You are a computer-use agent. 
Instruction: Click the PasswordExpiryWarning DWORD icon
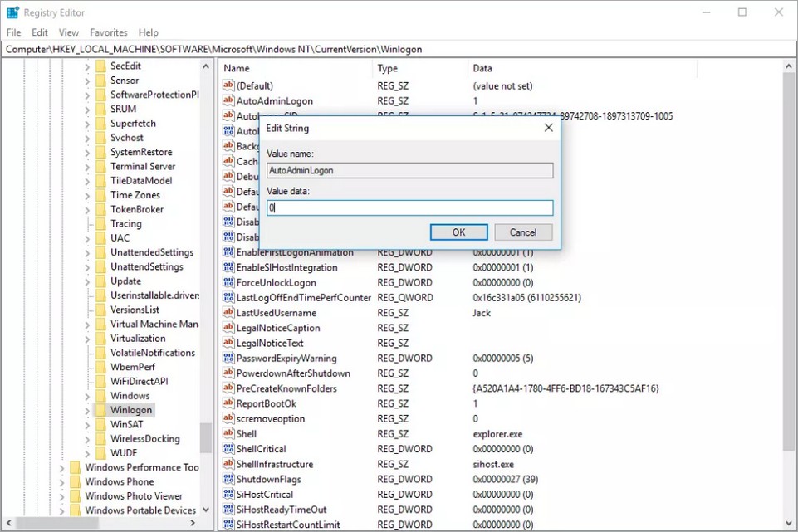pos(228,358)
